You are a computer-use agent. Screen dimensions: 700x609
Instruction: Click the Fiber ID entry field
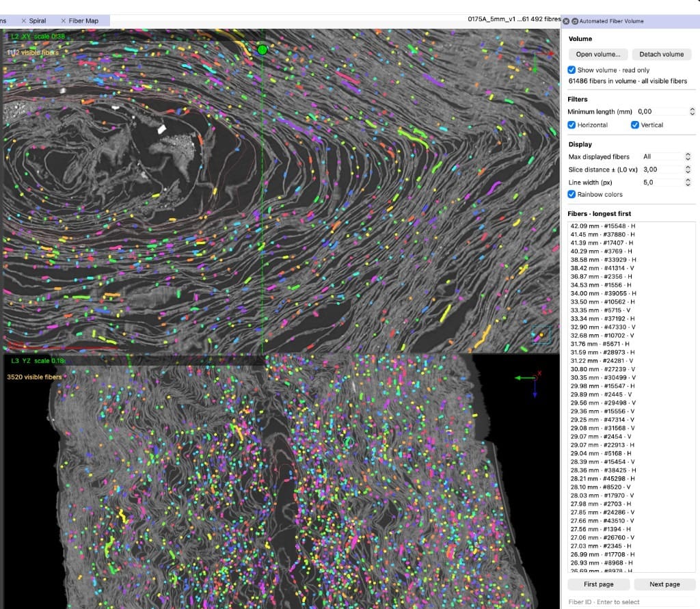(x=631, y=602)
